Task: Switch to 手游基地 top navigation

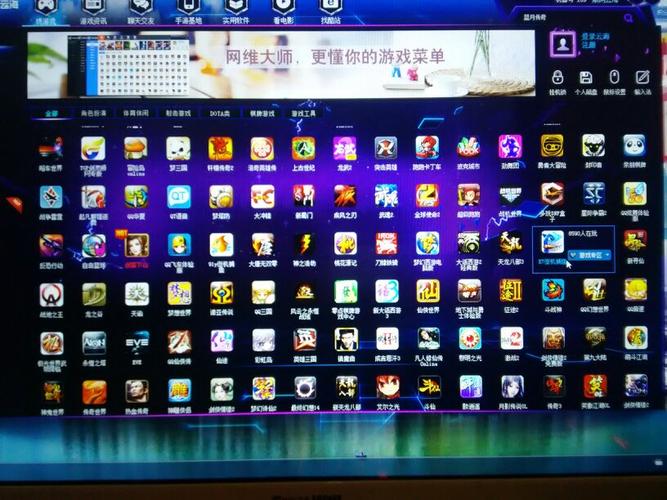Action: 188,10
